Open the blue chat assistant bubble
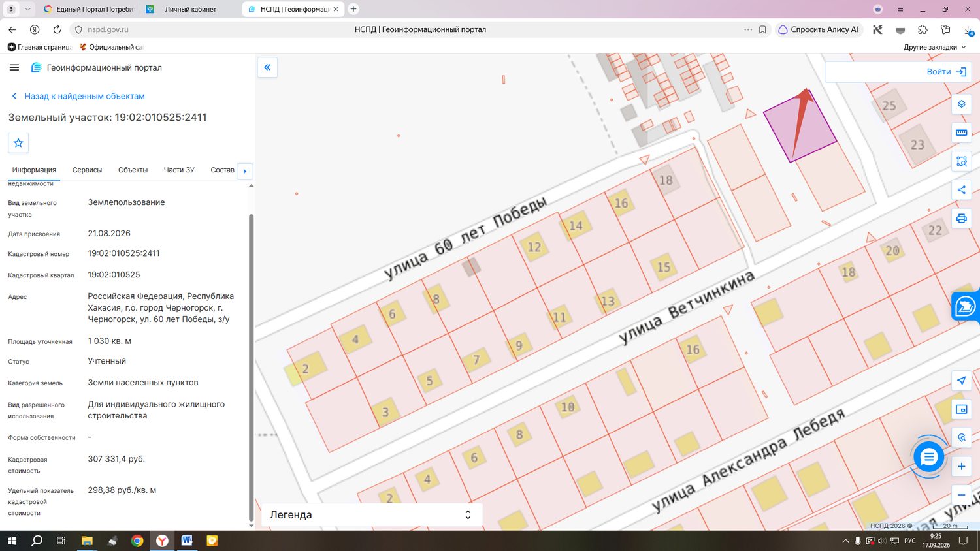This screenshot has height=551, width=980. pyautogui.click(x=928, y=457)
